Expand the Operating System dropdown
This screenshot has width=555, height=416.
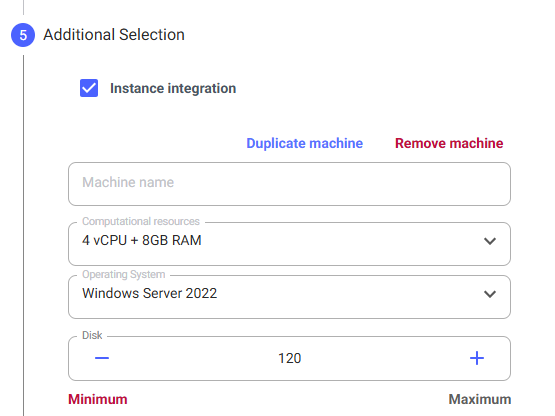tap(289, 297)
